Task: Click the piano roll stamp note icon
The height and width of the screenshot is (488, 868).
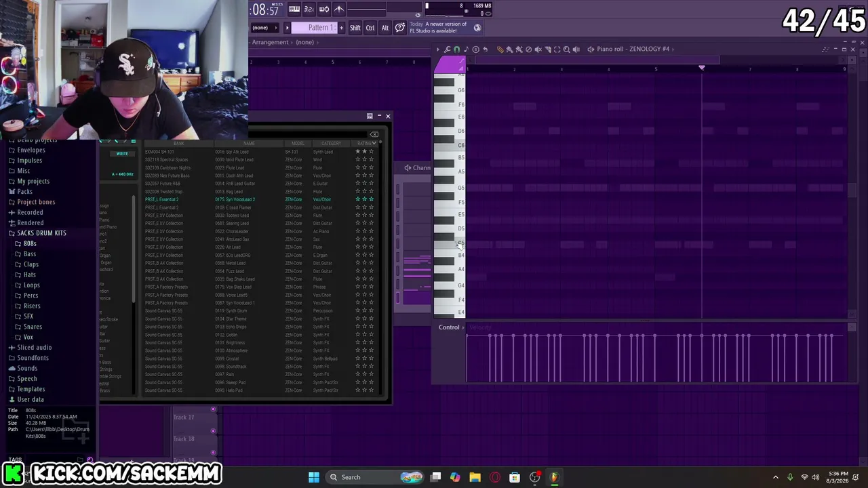Action: [466, 49]
